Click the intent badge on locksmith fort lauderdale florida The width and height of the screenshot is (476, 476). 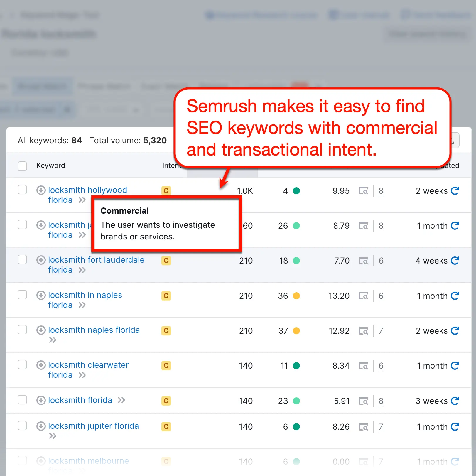tap(166, 261)
